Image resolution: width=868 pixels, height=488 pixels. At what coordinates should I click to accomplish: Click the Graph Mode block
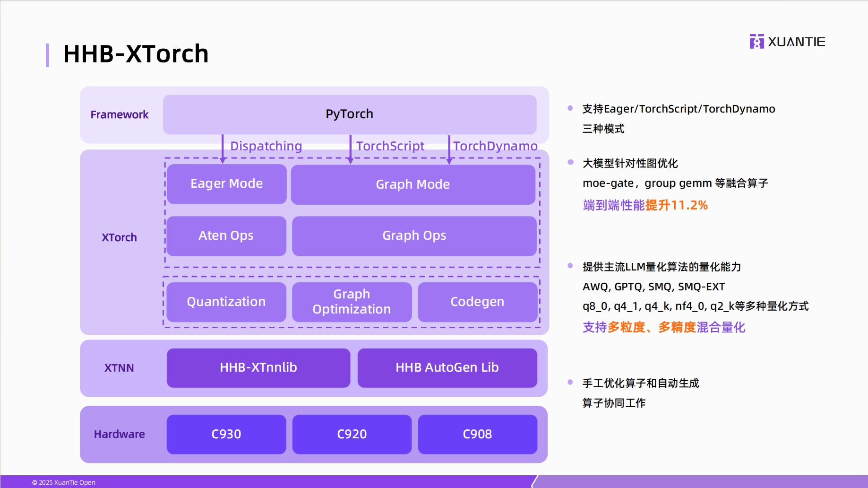click(x=413, y=184)
